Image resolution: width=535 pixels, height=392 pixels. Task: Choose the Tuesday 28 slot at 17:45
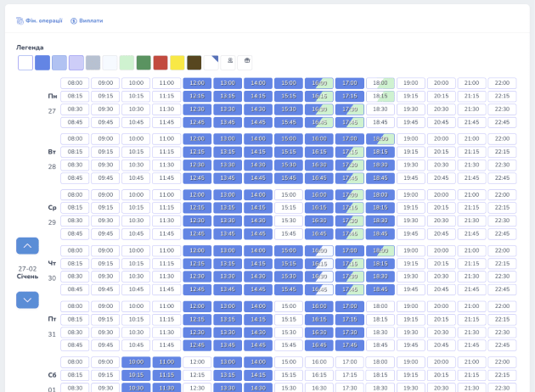350,178
